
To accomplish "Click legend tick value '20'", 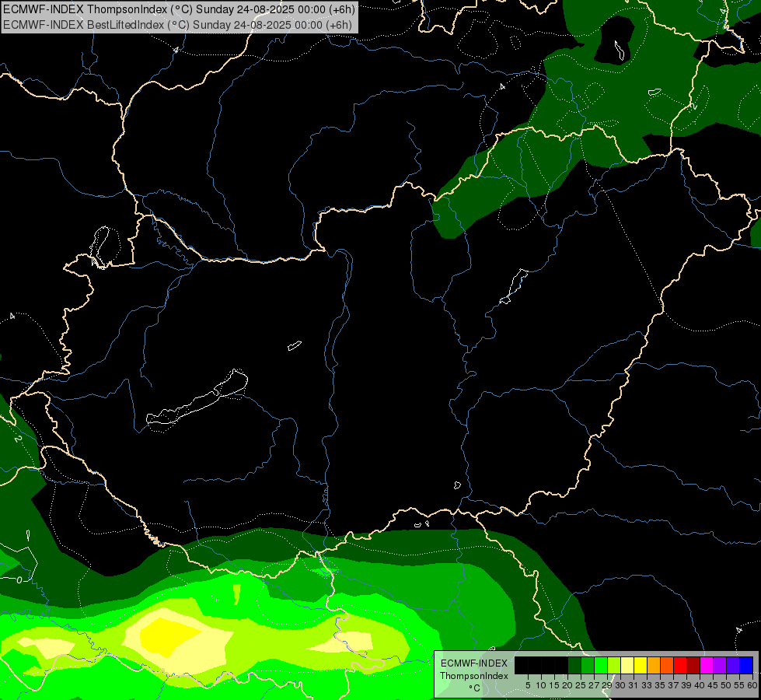I will 567,685.
